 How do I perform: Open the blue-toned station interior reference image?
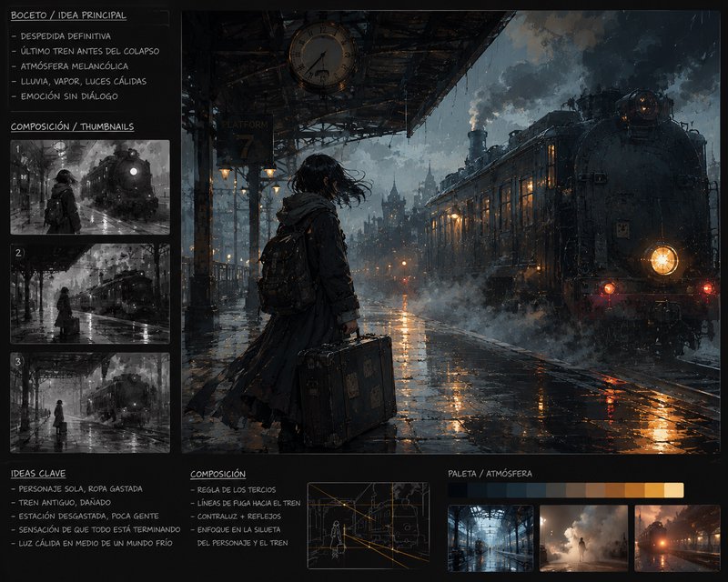[490, 538]
